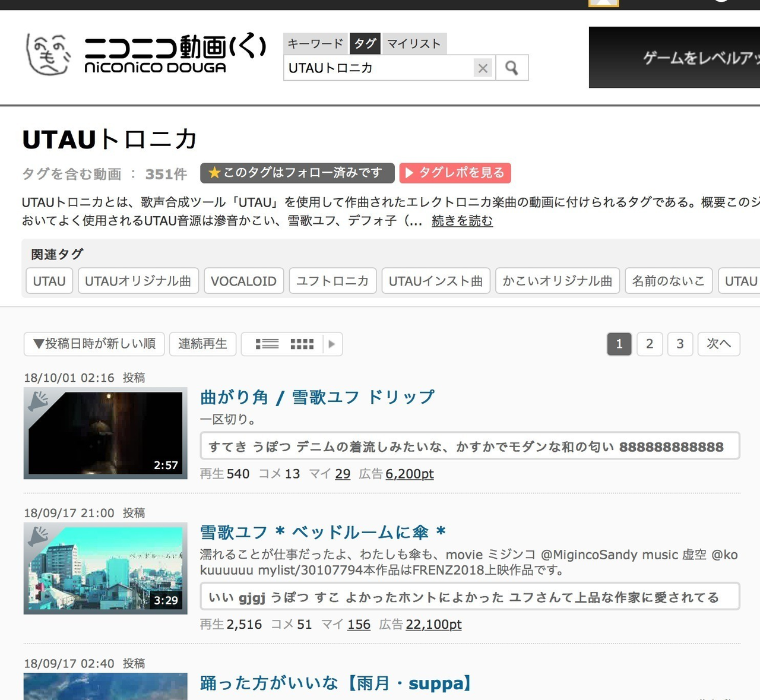
Task: Click the magnifying glass search button
Action: point(511,68)
